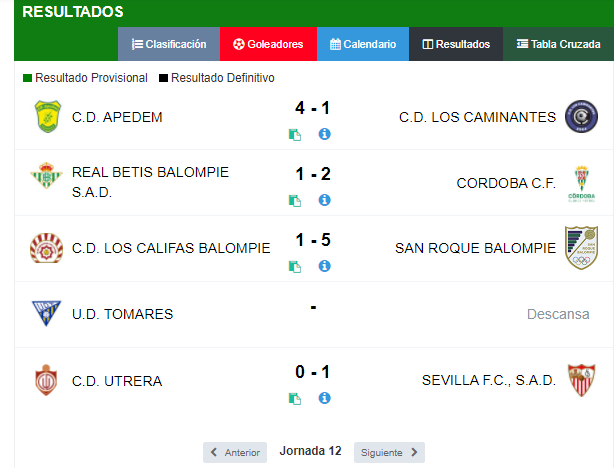View the Tabla Cruzada tab
The width and height of the screenshot is (616, 468).
(x=558, y=44)
